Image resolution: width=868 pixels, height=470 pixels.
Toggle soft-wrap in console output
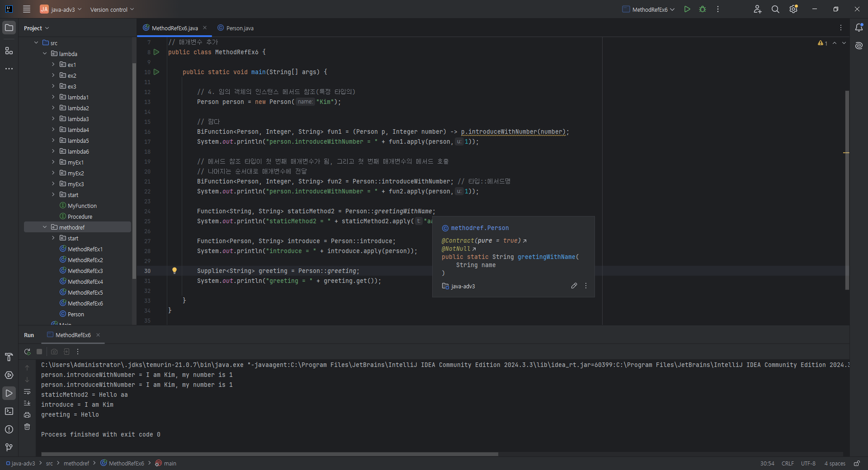pos(27,391)
